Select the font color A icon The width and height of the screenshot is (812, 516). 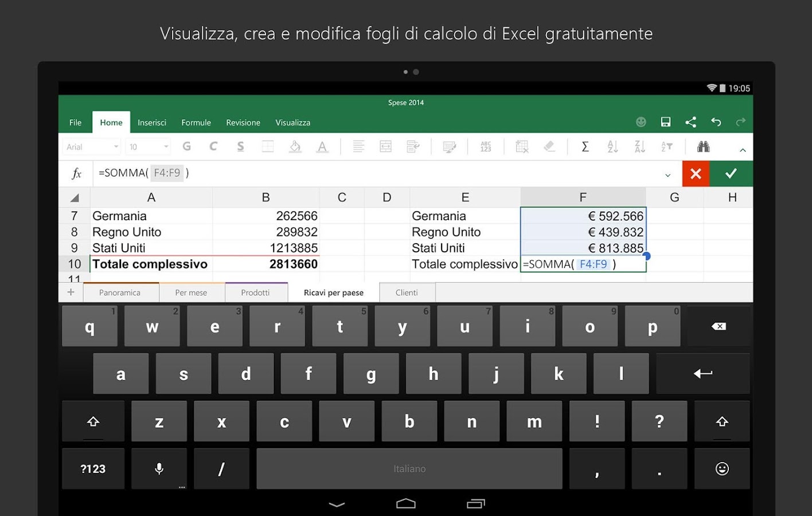[x=322, y=147]
